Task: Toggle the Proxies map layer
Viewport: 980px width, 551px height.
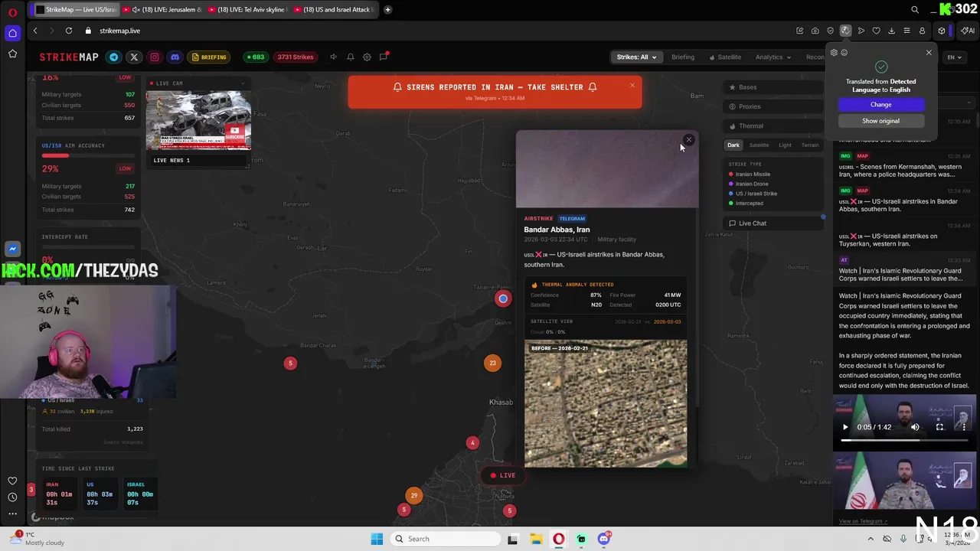Action: click(772, 106)
